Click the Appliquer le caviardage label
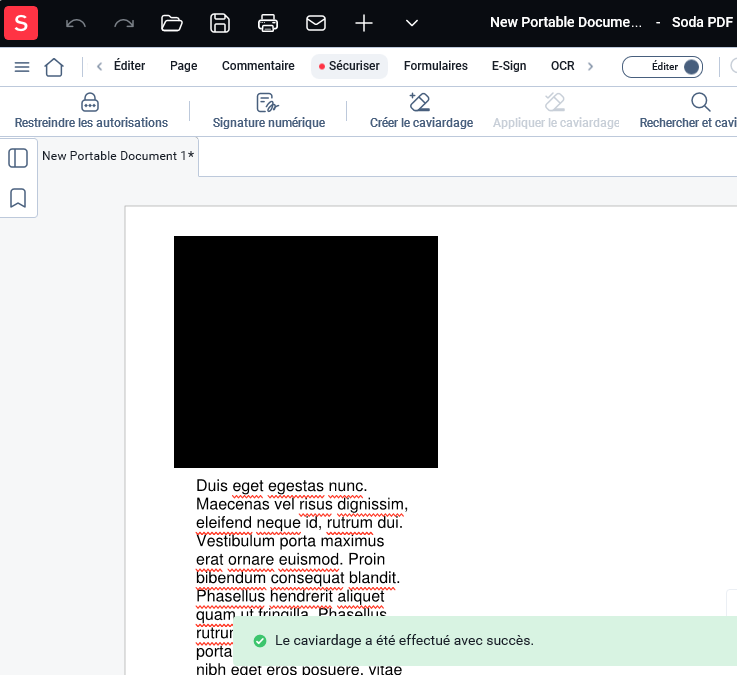This screenshot has width=737, height=675. [x=556, y=123]
